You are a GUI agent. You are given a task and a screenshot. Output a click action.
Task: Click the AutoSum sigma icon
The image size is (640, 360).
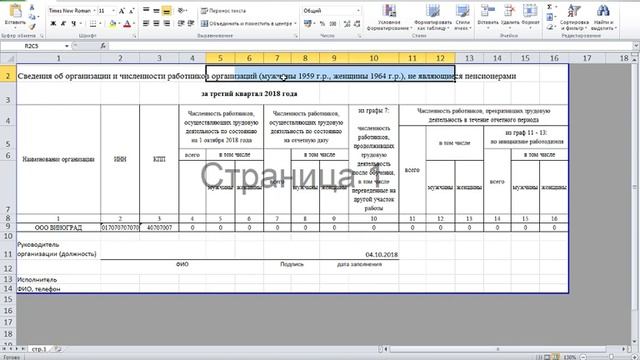click(x=550, y=7)
